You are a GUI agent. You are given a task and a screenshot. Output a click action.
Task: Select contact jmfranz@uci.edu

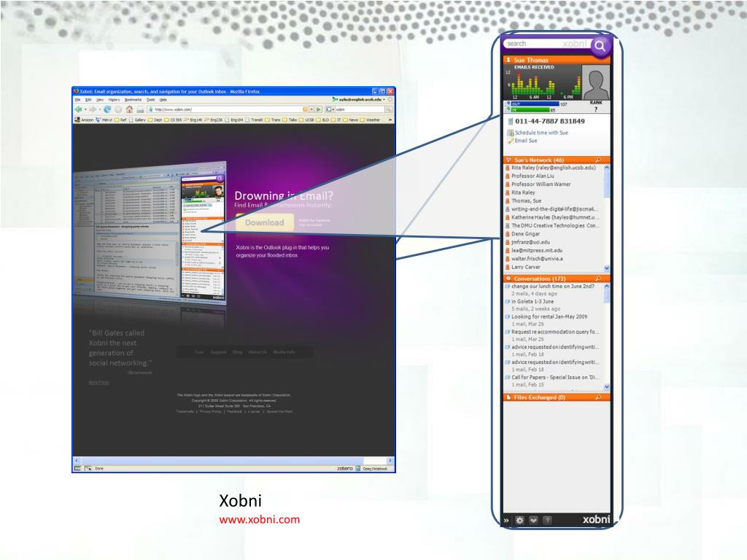(530, 242)
